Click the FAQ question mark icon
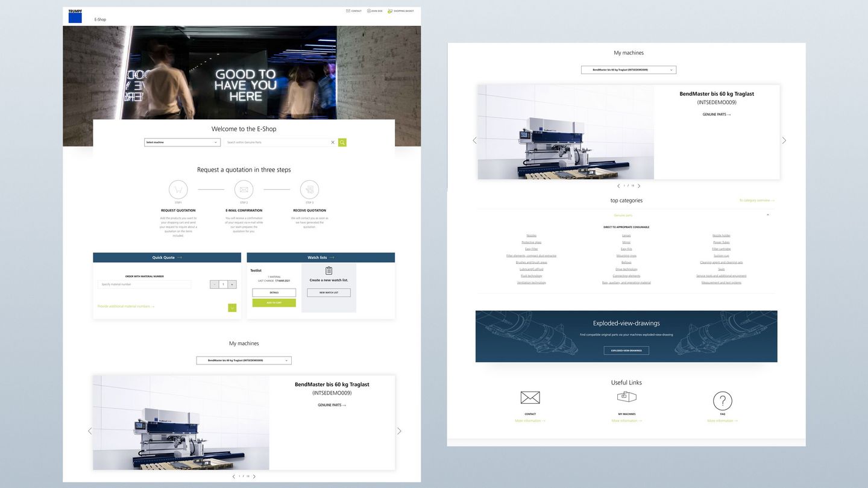The height and width of the screenshot is (488, 868). [x=722, y=401]
